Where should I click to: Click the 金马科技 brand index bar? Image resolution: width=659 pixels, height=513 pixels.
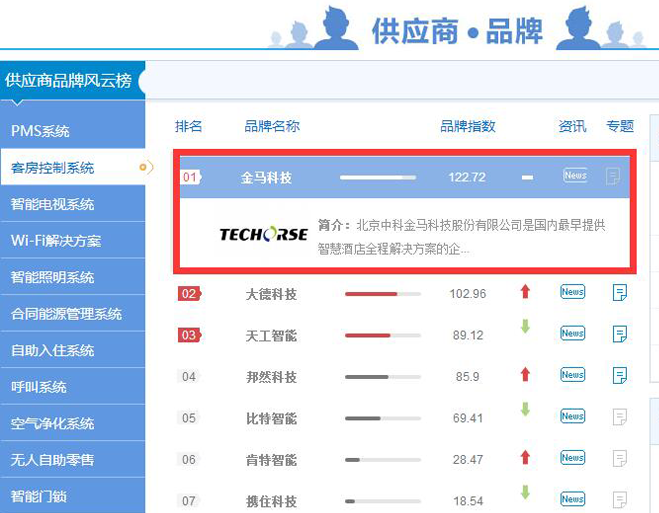[378, 177]
